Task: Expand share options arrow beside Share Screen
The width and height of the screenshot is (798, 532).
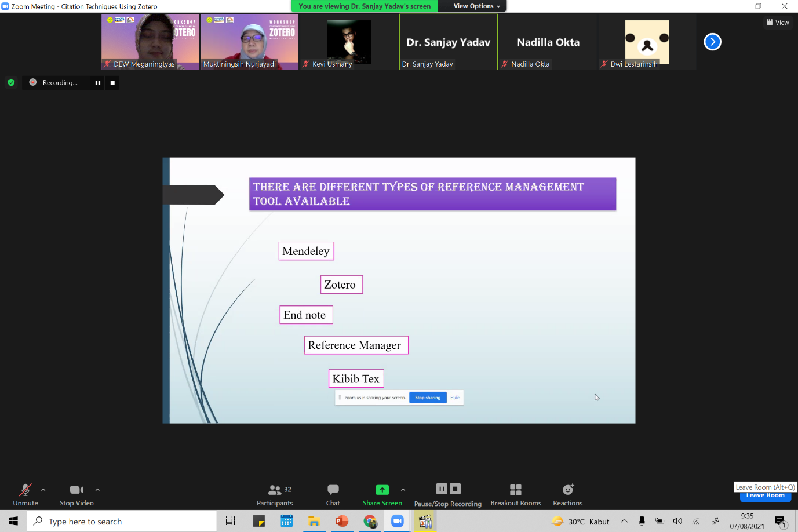Action: [x=403, y=490]
